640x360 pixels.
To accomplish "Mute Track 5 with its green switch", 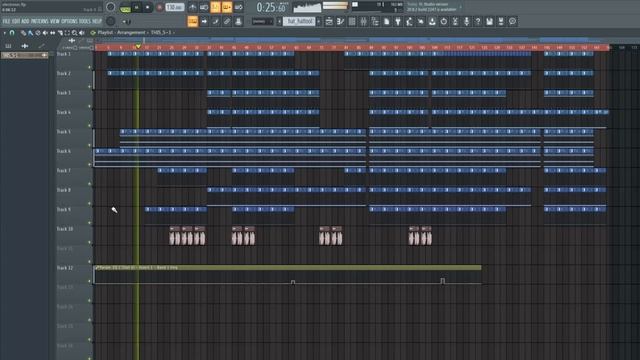I will point(90,145).
